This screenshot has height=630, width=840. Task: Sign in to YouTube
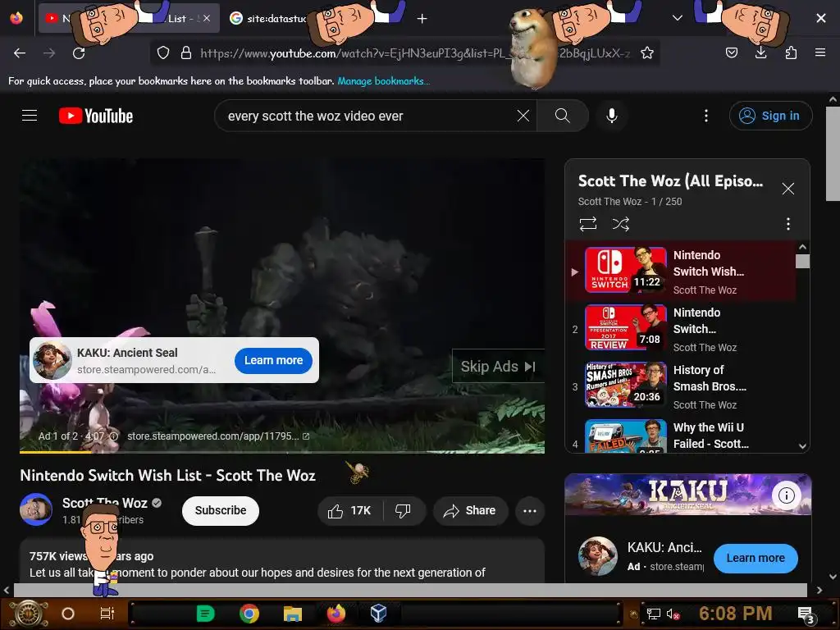click(770, 116)
